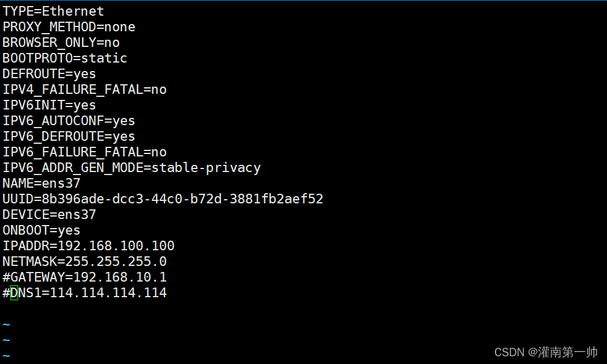Place cursor on IPV6_AUTOCONF=yes
The image size is (607, 364).
69,121
